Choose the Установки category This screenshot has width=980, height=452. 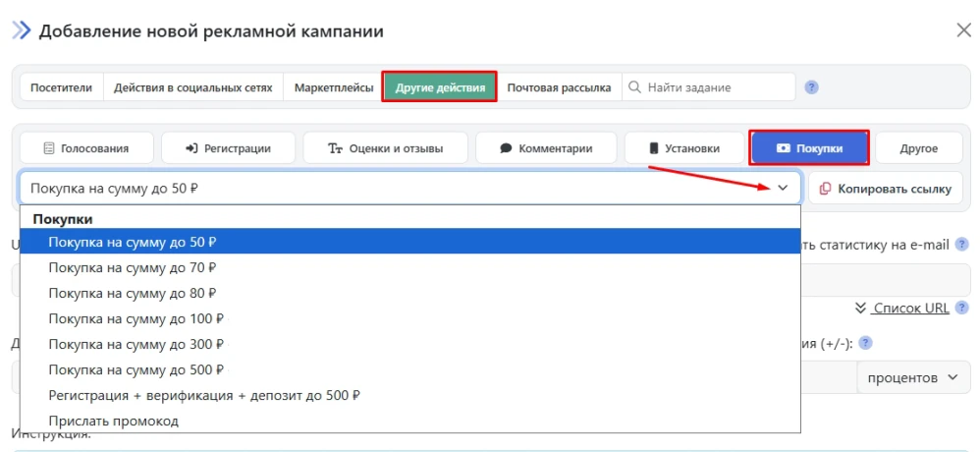683,148
